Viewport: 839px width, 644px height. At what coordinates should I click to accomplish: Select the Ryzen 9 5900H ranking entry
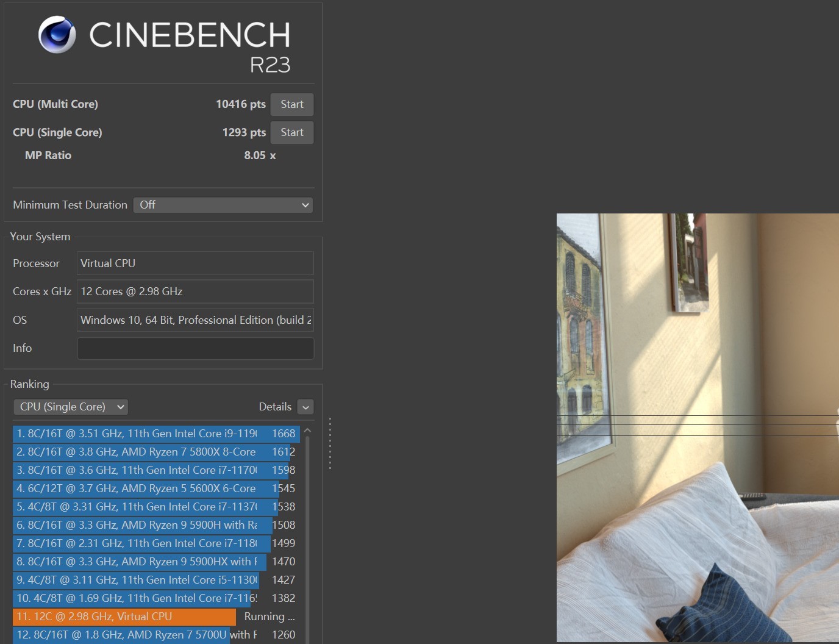pos(155,525)
